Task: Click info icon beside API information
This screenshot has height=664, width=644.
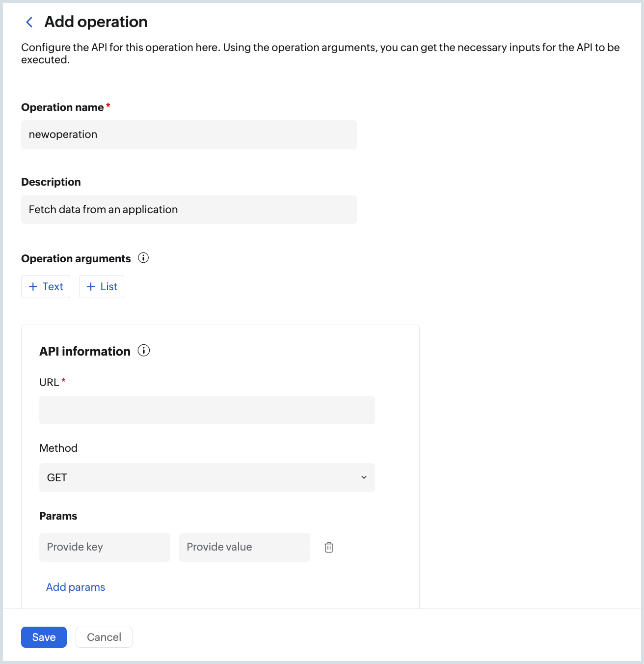Action: [x=144, y=351]
